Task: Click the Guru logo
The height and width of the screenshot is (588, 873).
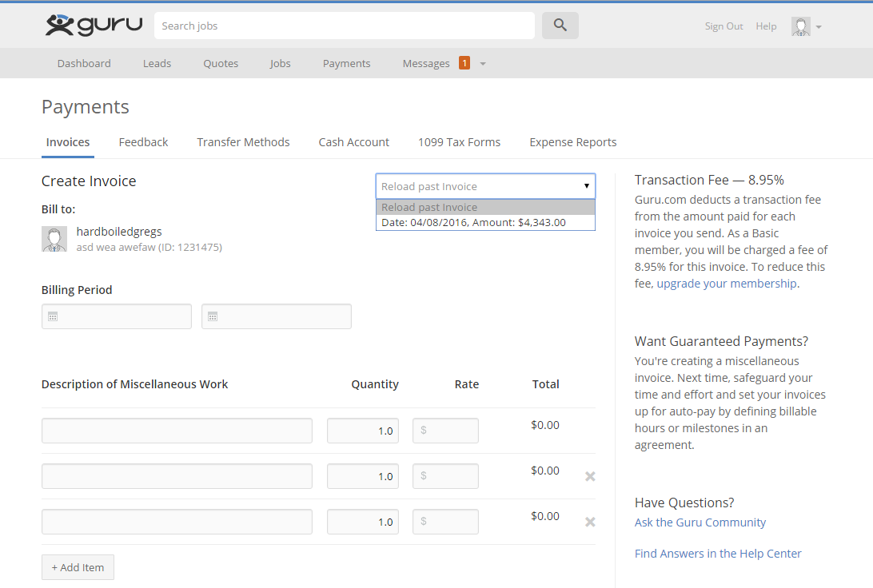Action: pos(94,26)
